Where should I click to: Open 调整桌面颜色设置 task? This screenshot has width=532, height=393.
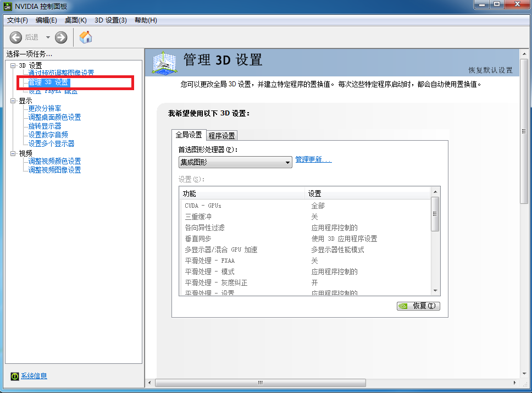(54, 118)
